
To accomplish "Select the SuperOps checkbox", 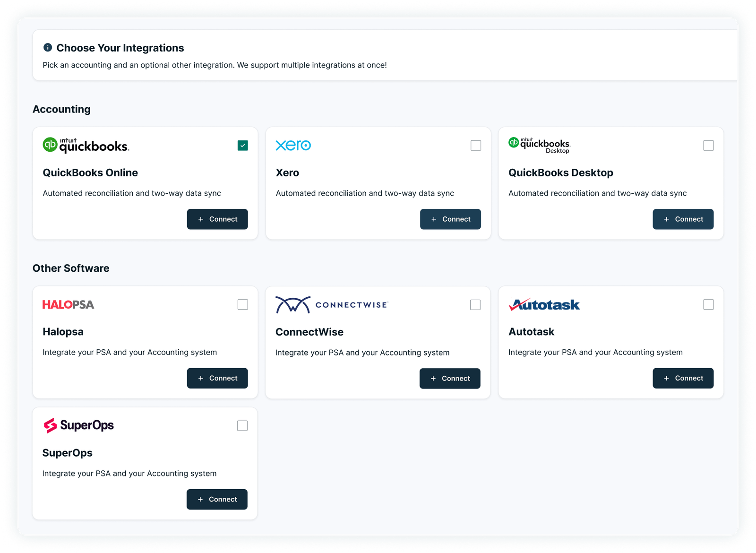I will pos(242,425).
